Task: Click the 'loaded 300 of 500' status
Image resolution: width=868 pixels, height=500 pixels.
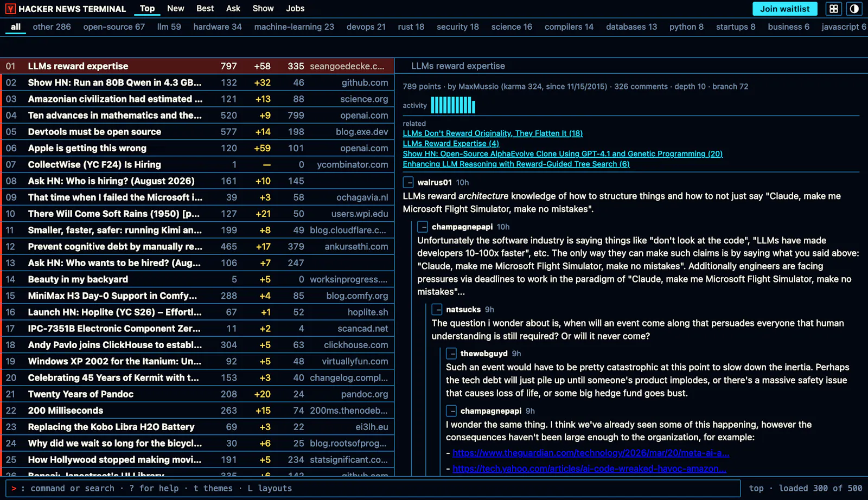Action: point(820,488)
